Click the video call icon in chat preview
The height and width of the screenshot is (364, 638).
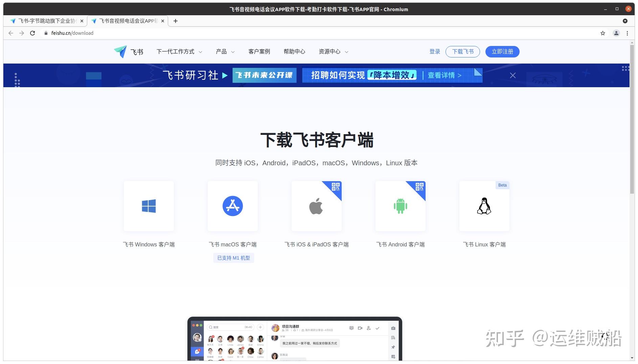pos(360,328)
